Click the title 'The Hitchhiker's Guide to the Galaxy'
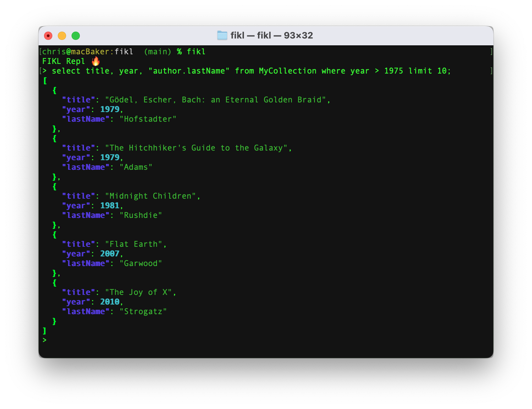Image resolution: width=532 pixels, height=409 pixels. [196, 148]
